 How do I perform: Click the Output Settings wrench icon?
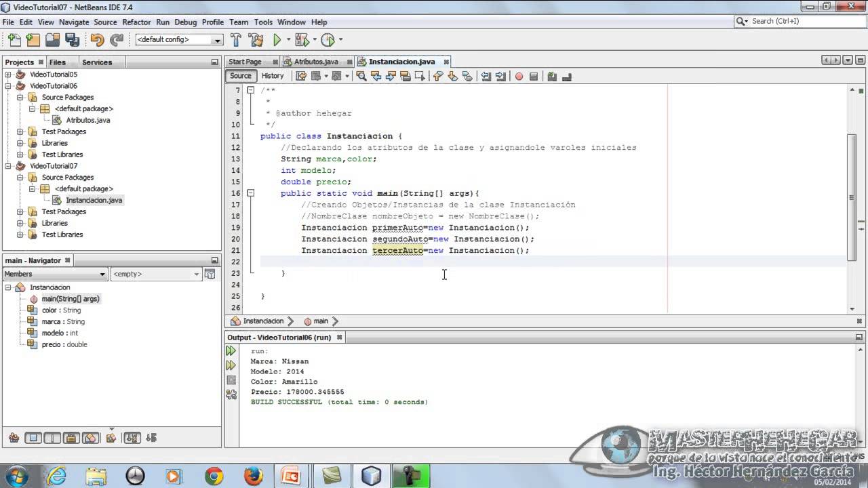click(x=231, y=395)
